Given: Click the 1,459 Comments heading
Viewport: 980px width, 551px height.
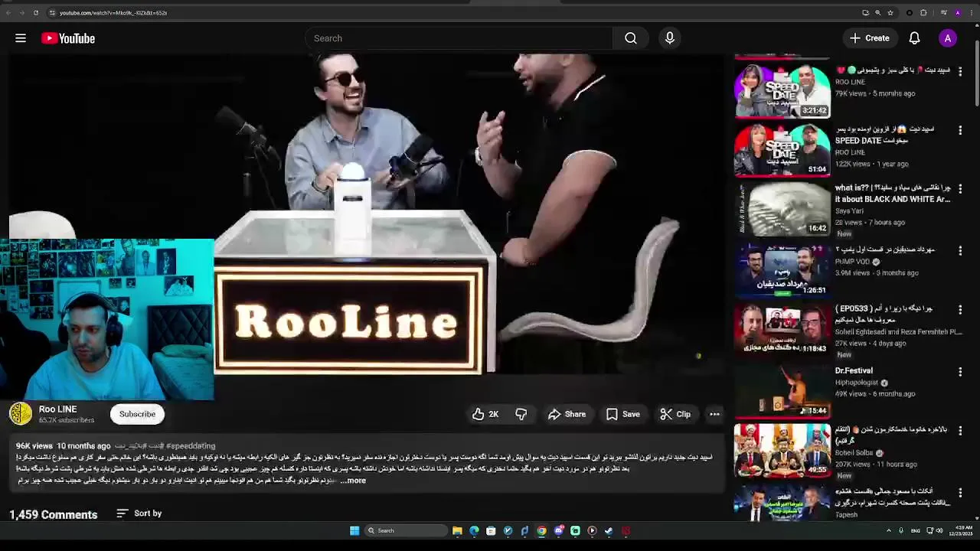Looking at the screenshot, I should tap(54, 514).
